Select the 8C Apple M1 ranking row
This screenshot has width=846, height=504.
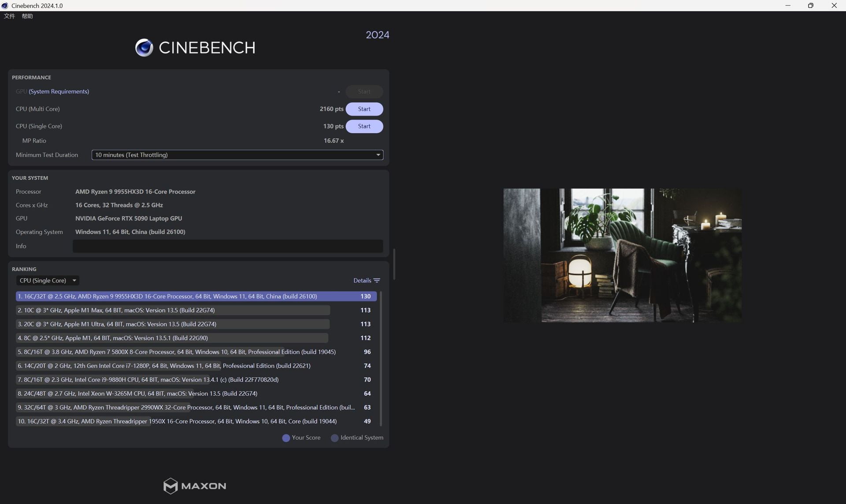point(196,338)
